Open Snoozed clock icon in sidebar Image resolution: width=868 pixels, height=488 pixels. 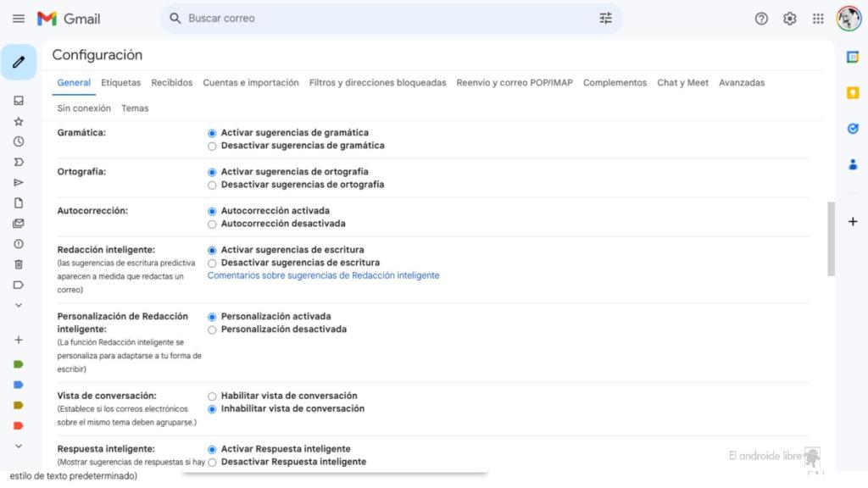(x=19, y=141)
